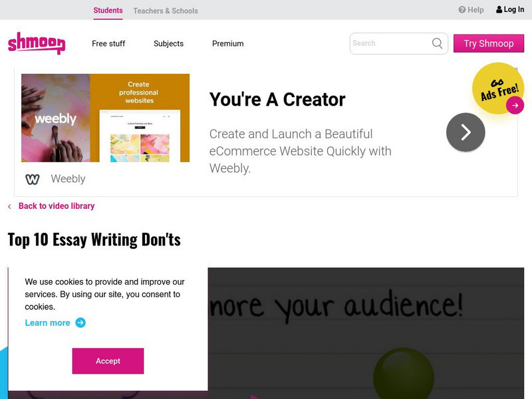The height and width of the screenshot is (399, 532).
Task: Click the You're A Creator ad headline
Action: [277, 99]
